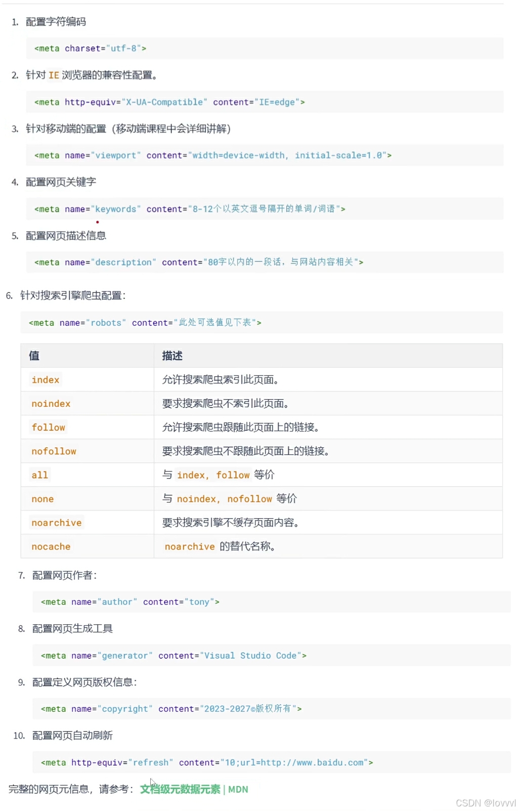Click the author meta code line
The image size is (518, 812).
[272, 602]
